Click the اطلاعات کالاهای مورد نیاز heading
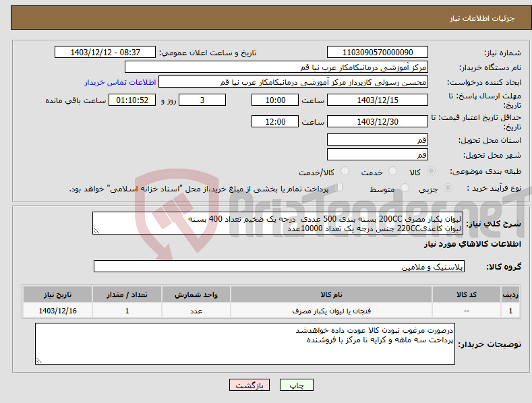 472,244
